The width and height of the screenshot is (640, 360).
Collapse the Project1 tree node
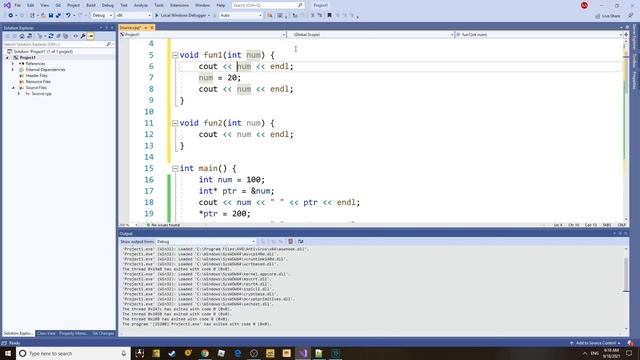7,58
